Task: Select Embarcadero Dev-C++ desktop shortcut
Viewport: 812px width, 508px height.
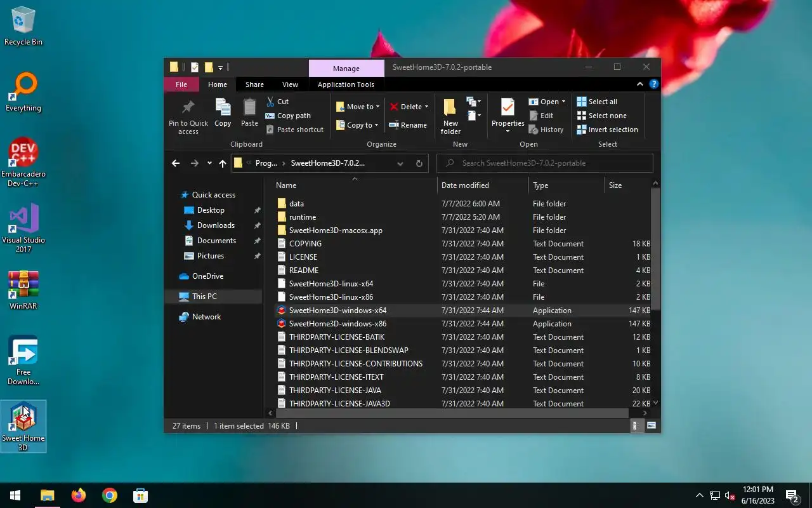Action: click(23, 163)
